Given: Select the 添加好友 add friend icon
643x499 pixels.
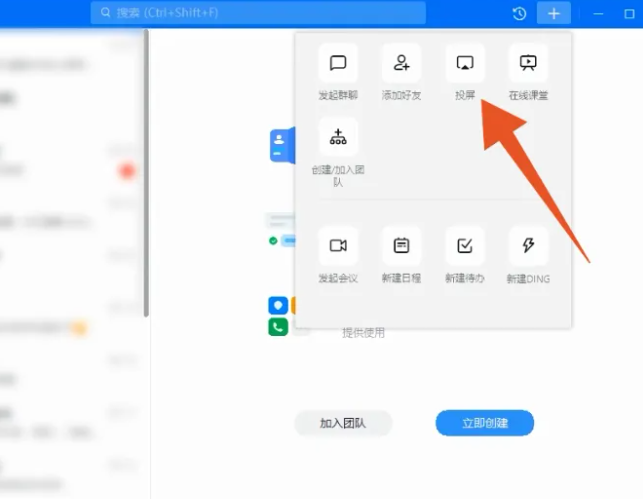Looking at the screenshot, I should pos(401,64).
